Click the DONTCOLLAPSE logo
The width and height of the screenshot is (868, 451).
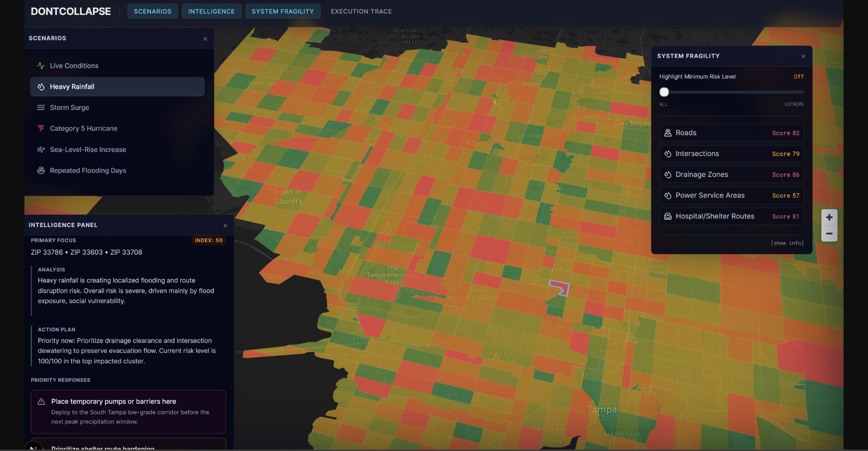(71, 11)
